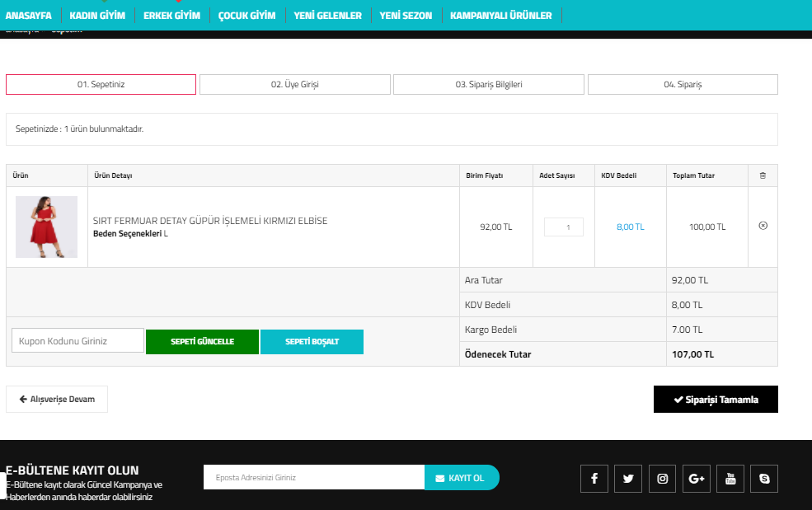Screen dimensions: 812x510
Task: Open the Instagram social icon
Action: [x=662, y=479]
